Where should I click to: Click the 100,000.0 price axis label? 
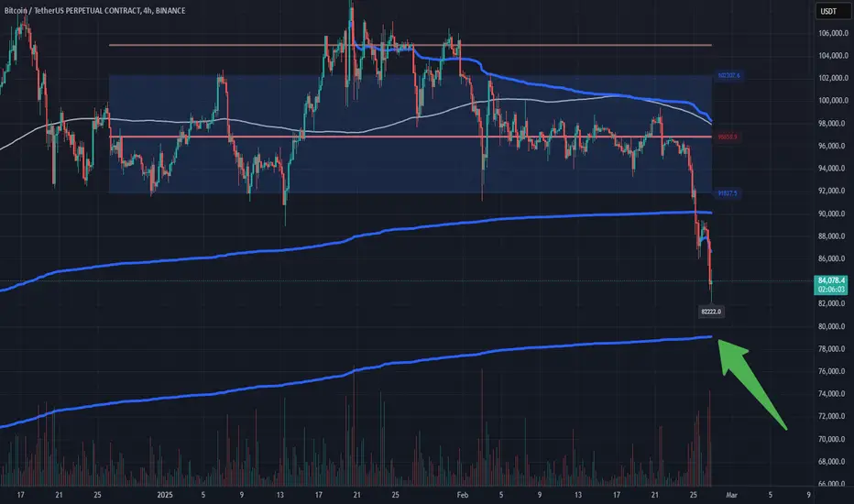coord(833,100)
